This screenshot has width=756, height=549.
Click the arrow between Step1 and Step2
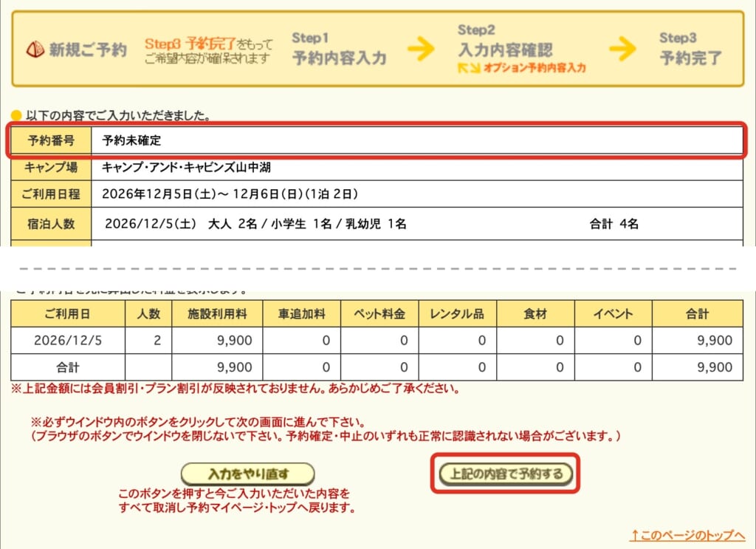tap(420, 48)
